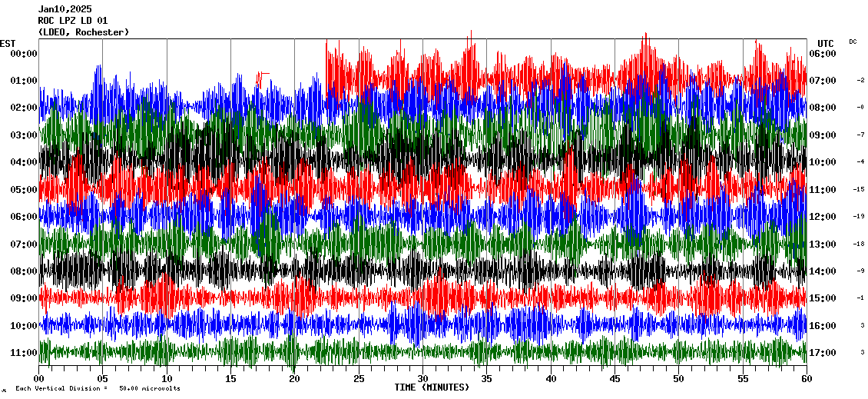Click the 11:00 EST row label

tap(24, 353)
